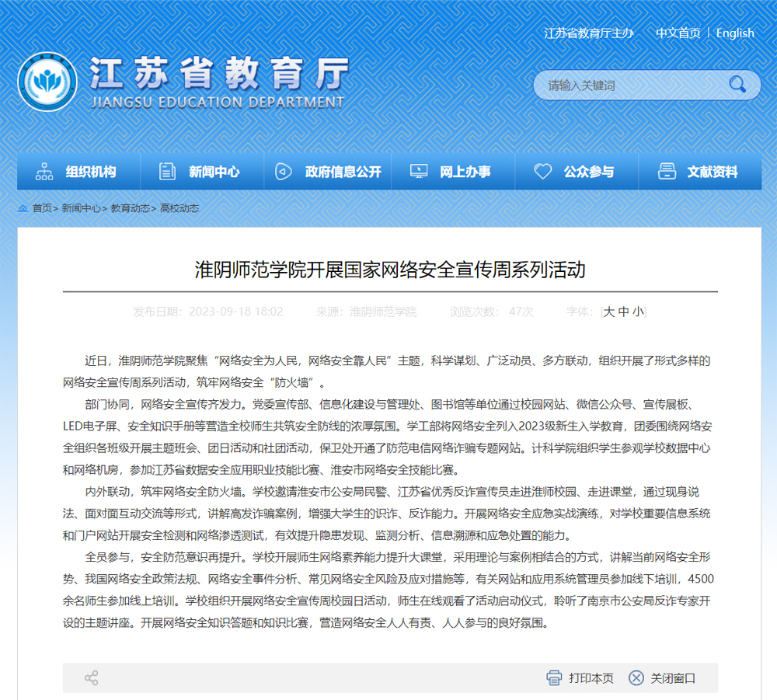Go to 首页 in the breadcrumb
Viewport: 777px width, 700px height.
tap(42, 208)
